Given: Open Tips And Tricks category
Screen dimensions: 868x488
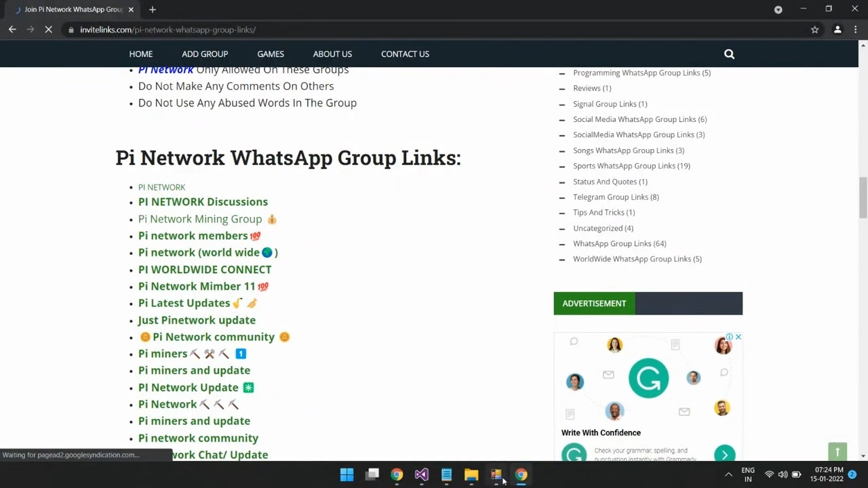Looking at the screenshot, I should pyautogui.click(x=604, y=212).
